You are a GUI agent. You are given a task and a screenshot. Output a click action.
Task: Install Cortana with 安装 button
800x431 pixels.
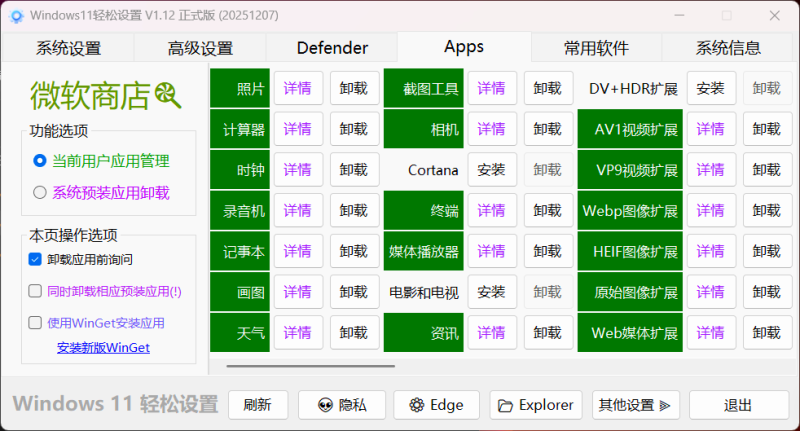click(492, 170)
